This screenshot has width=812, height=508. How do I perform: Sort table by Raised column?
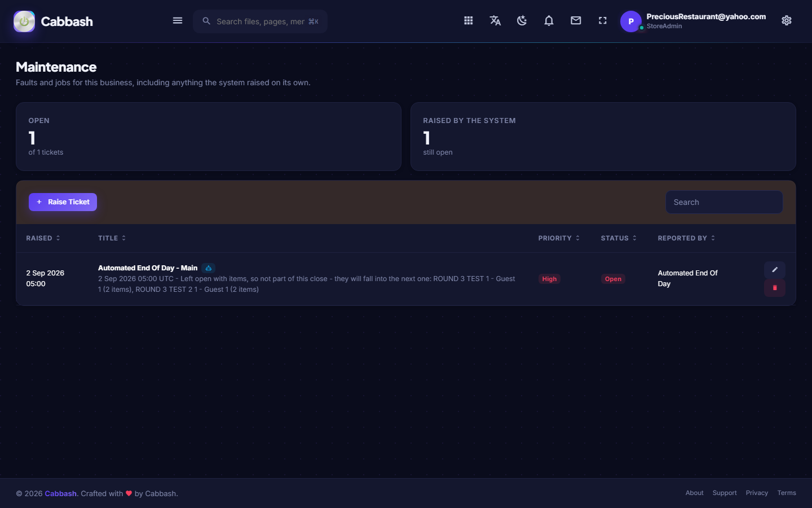tap(43, 238)
